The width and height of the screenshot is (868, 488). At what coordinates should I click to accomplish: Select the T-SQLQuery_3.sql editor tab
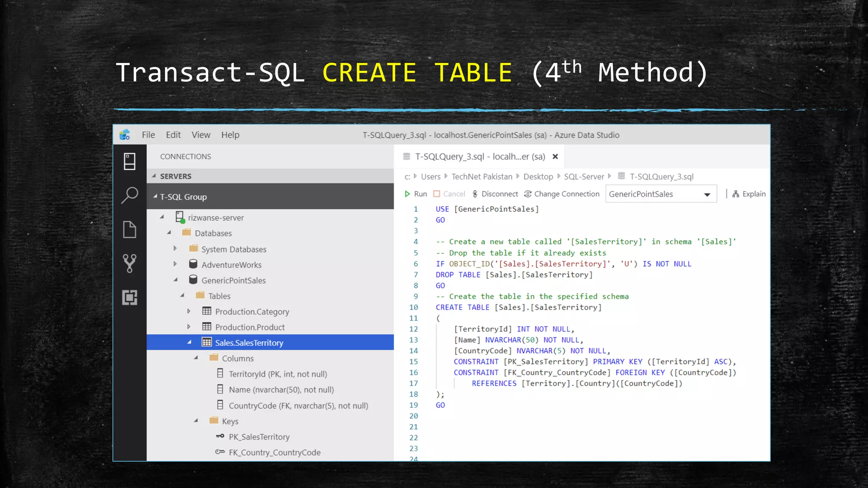480,156
